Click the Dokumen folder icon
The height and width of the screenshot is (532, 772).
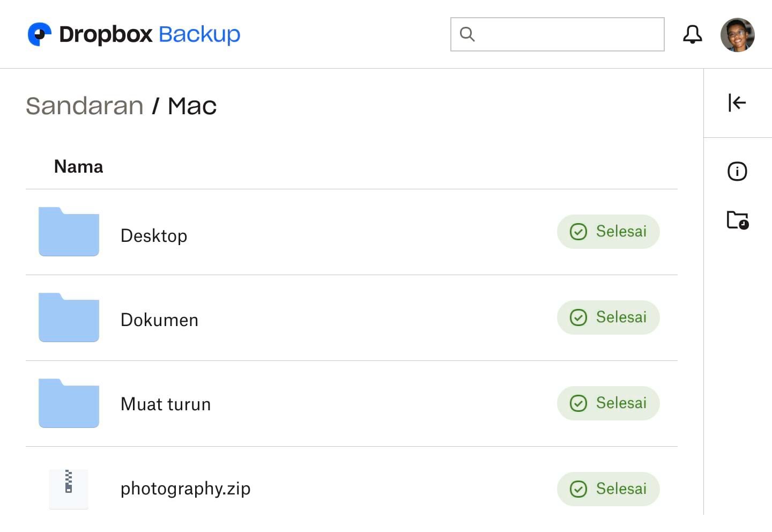tap(69, 317)
